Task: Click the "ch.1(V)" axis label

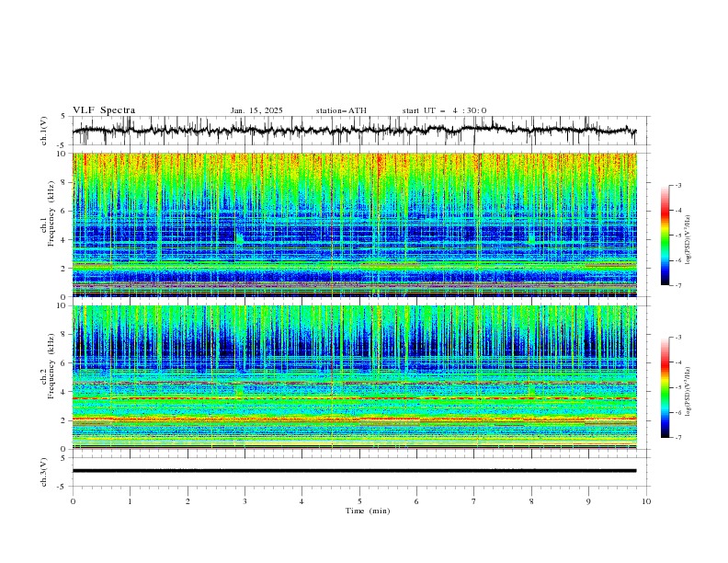Action: click(x=44, y=131)
